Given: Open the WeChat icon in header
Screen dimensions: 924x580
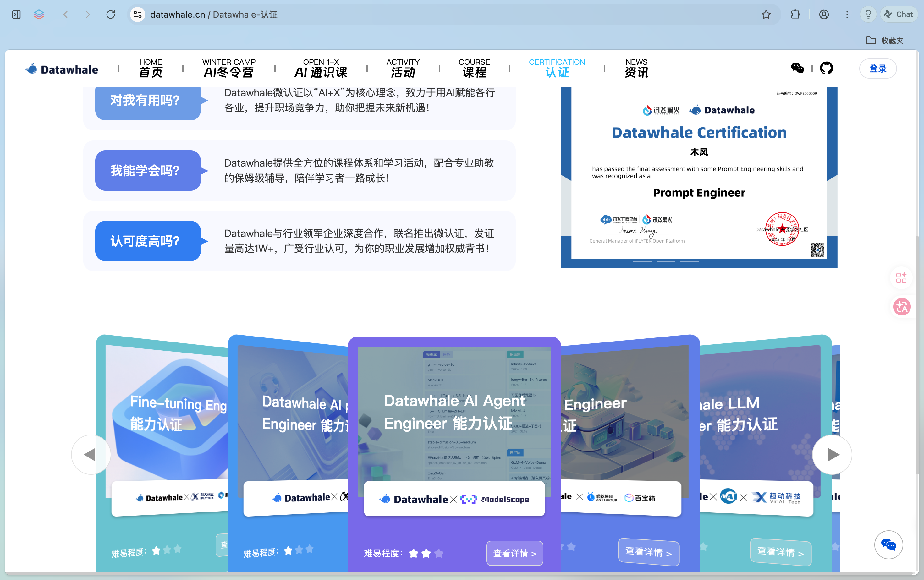Looking at the screenshot, I should pyautogui.click(x=797, y=68).
